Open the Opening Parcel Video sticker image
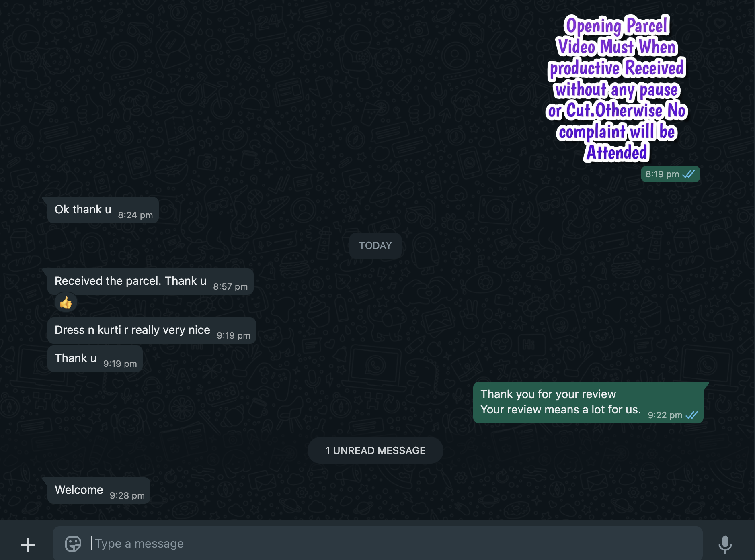 [617, 88]
